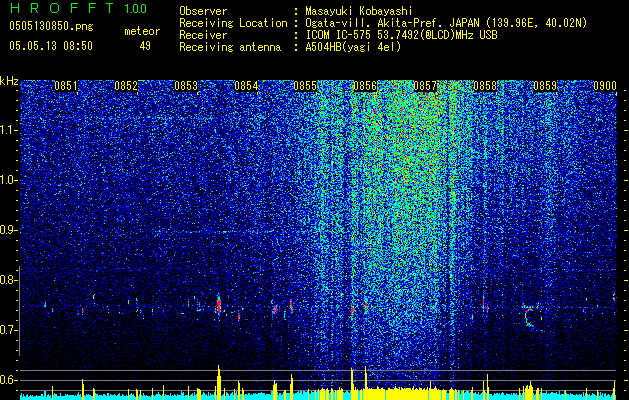Click the 0859 time marker
The height and width of the screenshot is (400, 629).
coord(545,86)
